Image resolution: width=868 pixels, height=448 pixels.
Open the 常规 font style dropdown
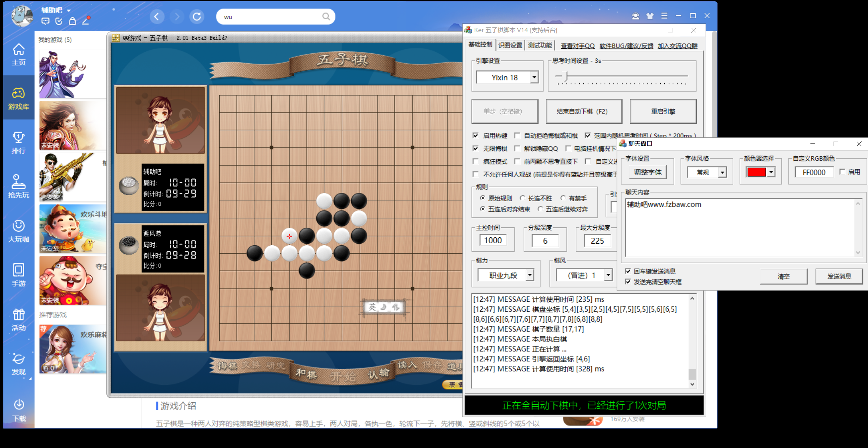click(x=723, y=172)
